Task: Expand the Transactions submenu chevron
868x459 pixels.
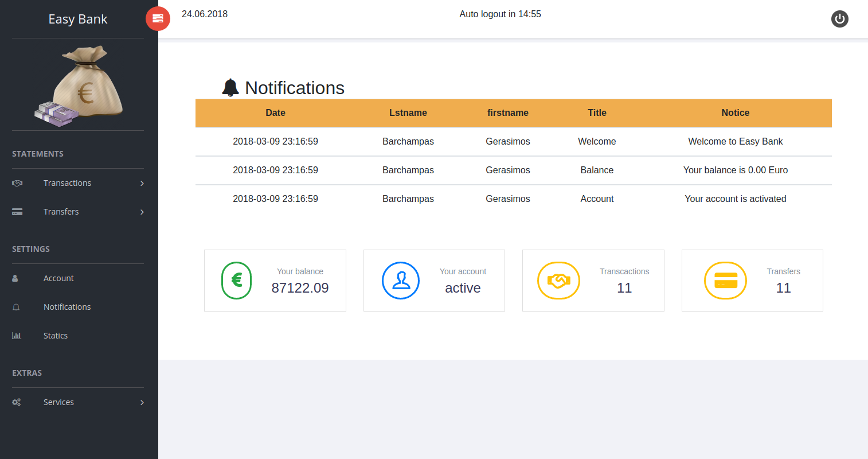Action: [142, 183]
